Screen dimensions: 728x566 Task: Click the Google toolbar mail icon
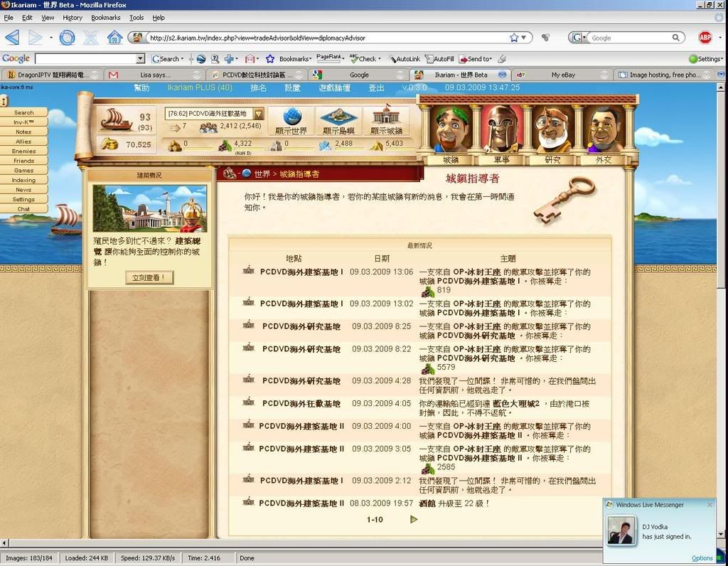click(x=250, y=59)
